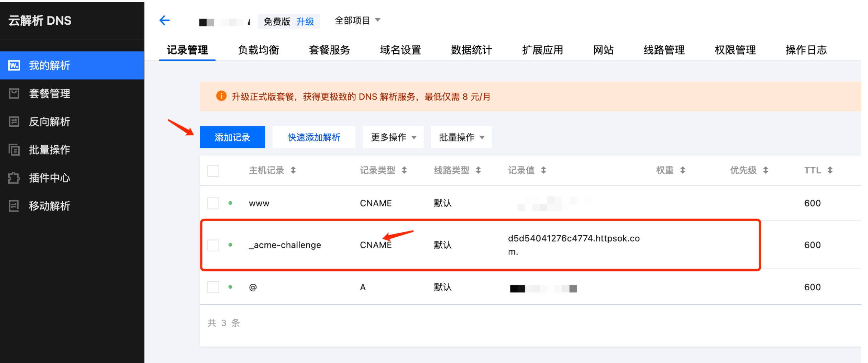The width and height of the screenshot is (868, 363).
Task: Click the 添加记录 button
Action: [x=232, y=137]
